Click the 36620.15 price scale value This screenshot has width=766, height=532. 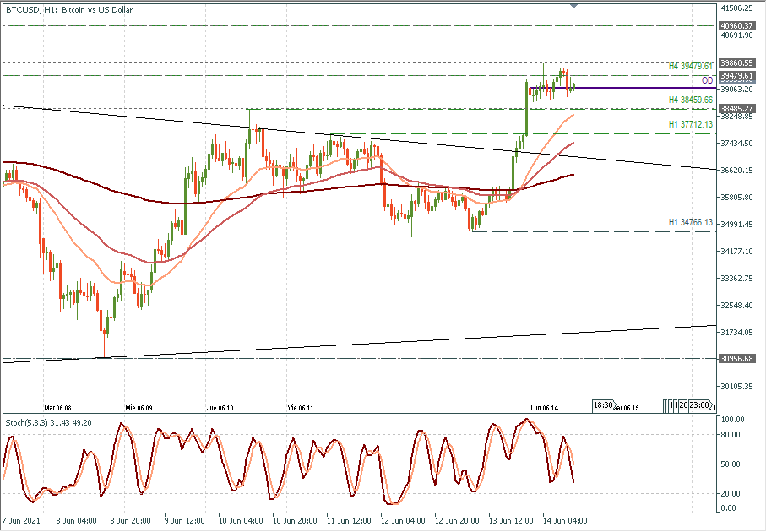coord(736,170)
